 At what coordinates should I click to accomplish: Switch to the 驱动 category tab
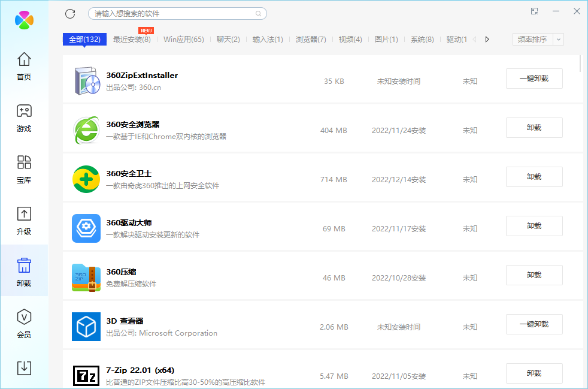point(457,40)
